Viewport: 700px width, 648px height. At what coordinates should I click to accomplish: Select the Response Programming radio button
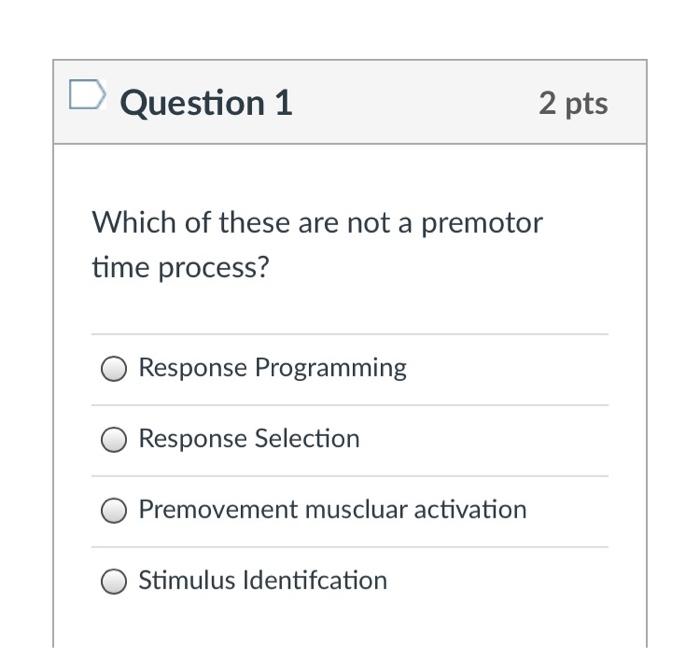pyautogui.click(x=114, y=369)
